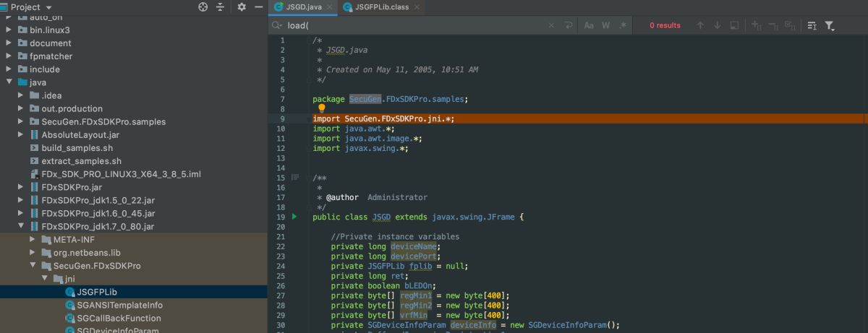Image resolution: width=868 pixels, height=333 pixels.
Task: Select build_samples.sh file
Action: pos(77,148)
